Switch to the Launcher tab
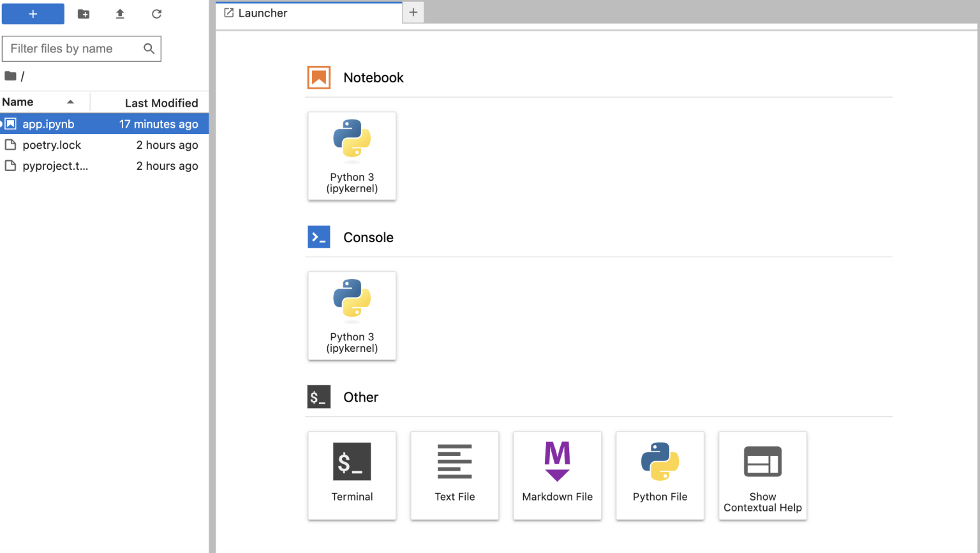 point(263,13)
